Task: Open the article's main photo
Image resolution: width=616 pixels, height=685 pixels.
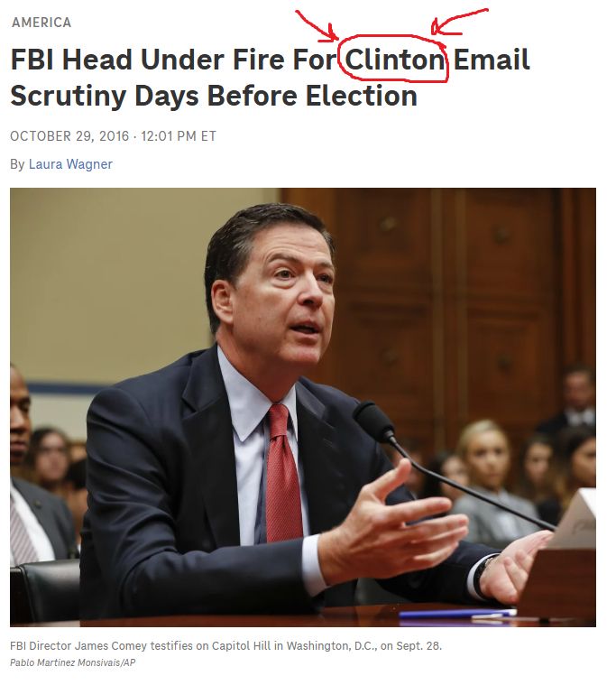Action: pos(303,407)
